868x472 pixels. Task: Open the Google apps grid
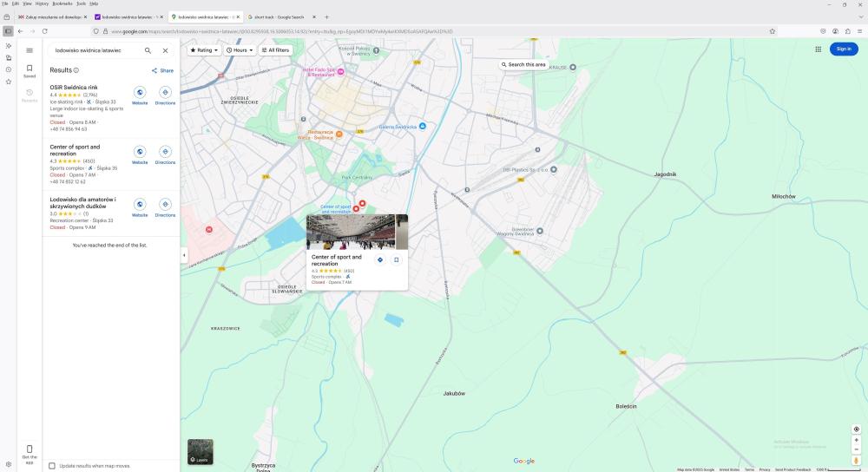tap(818, 49)
